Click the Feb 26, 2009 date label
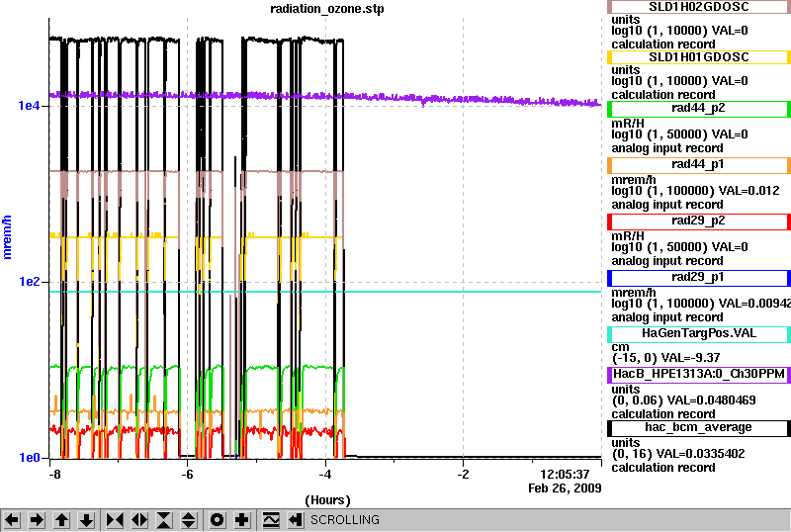The height and width of the screenshot is (532, 791). (x=565, y=488)
